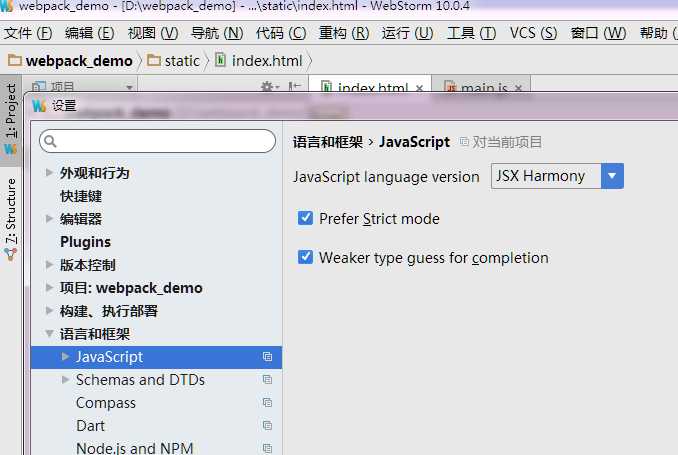Open the 运行 (U) menu
The image size is (678, 455).
click(407, 33)
